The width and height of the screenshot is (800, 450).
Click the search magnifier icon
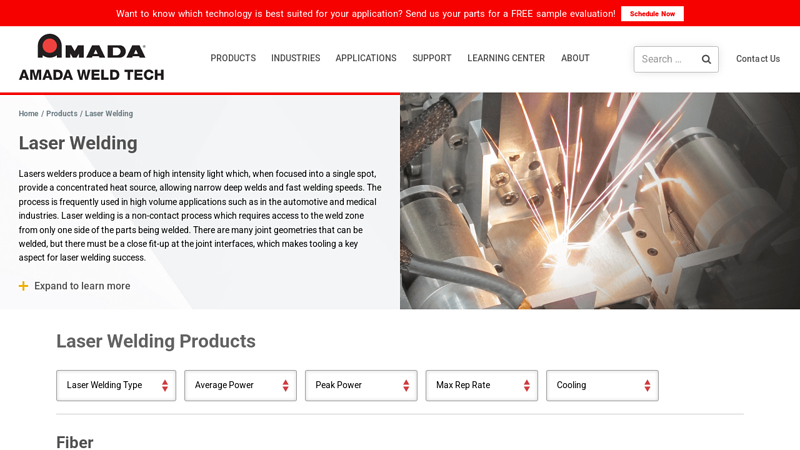pos(706,59)
